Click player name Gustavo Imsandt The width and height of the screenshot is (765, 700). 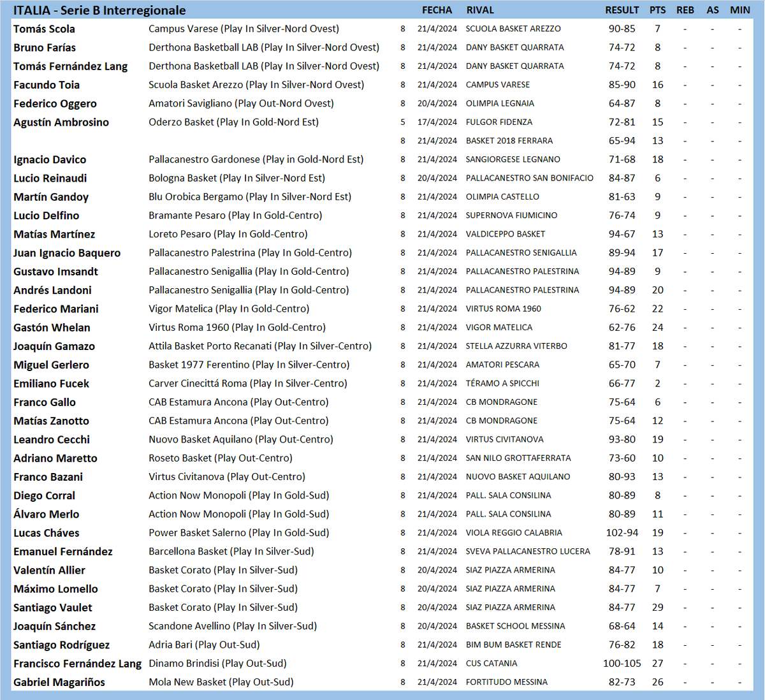pos(55,272)
